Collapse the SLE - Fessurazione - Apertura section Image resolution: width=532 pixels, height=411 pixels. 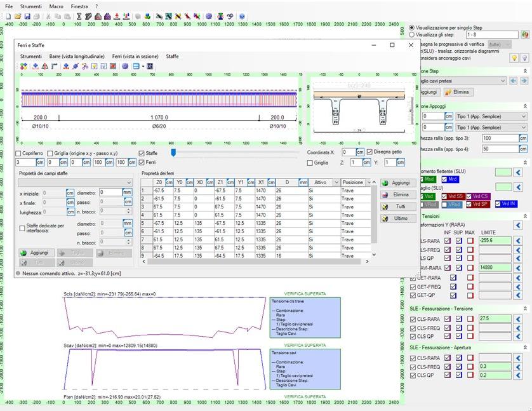coord(525,348)
